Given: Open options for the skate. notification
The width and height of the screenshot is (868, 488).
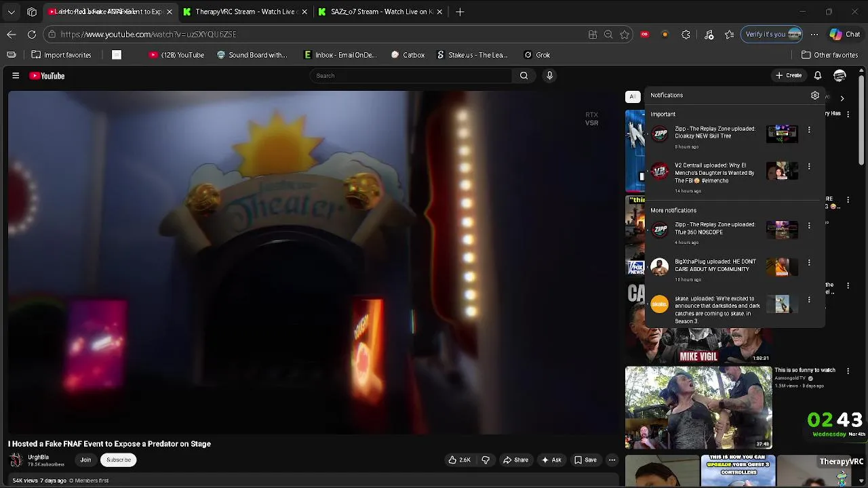Looking at the screenshot, I should tap(809, 300).
